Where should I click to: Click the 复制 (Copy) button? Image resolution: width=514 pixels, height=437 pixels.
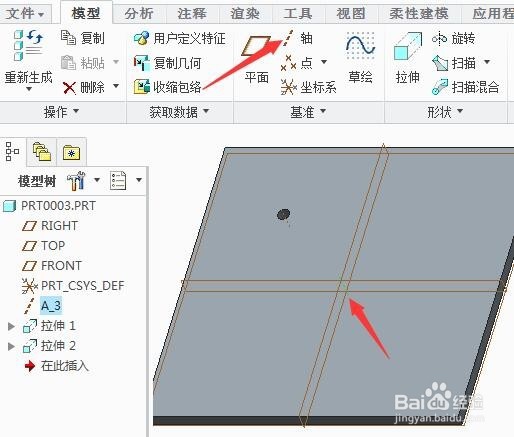click(83, 38)
